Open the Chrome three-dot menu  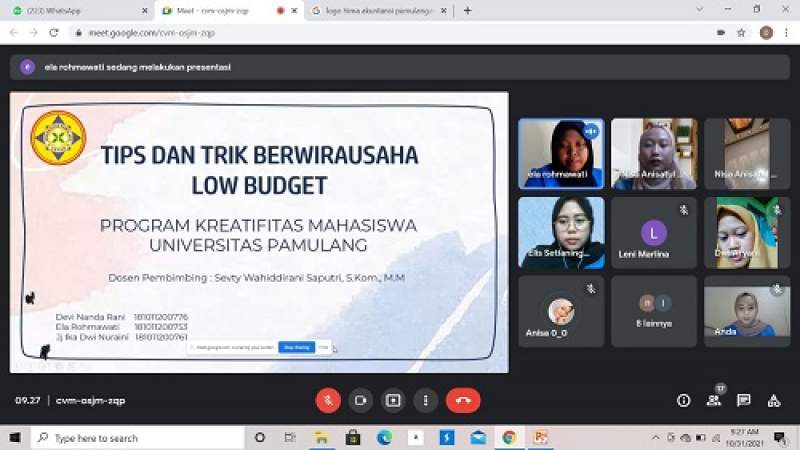pos(786,33)
